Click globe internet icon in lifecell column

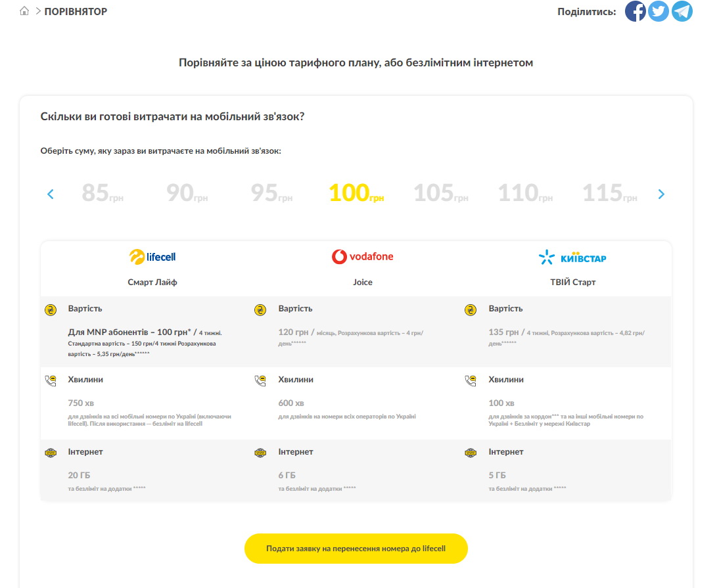pos(51,453)
